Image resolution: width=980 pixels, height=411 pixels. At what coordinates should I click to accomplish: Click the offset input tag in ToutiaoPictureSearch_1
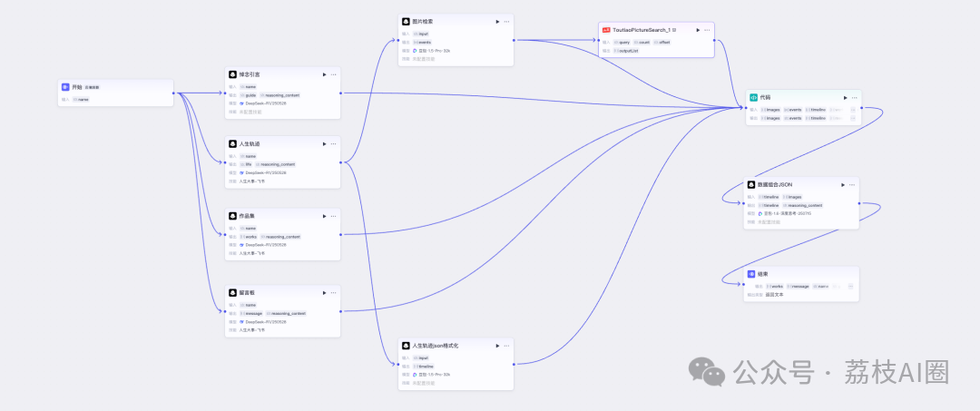661,42
